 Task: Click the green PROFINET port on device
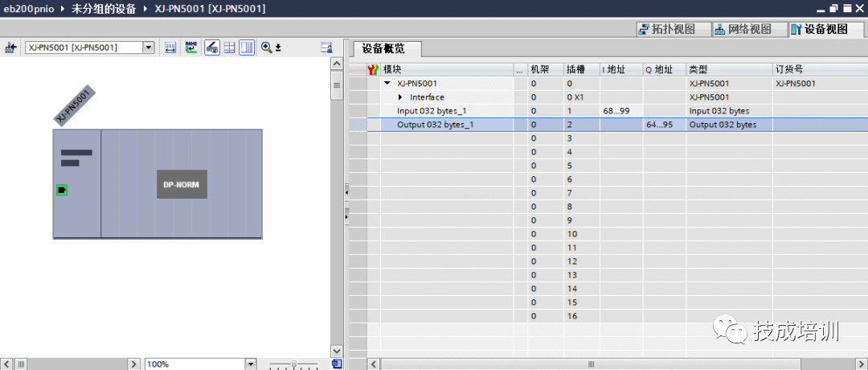62,190
